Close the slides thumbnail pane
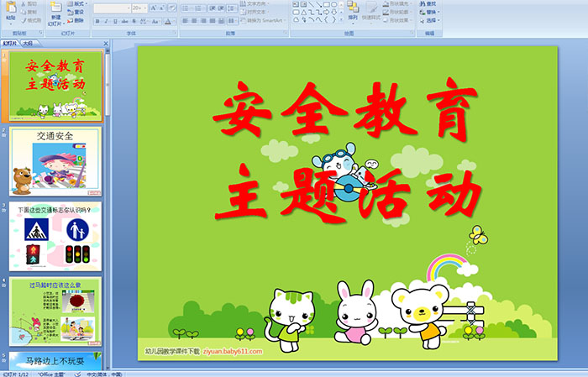This screenshot has width=588, height=377. pyautogui.click(x=106, y=44)
